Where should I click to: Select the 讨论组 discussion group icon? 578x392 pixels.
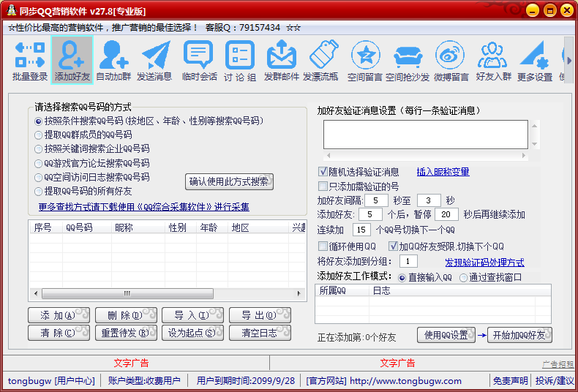pyautogui.click(x=240, y=60)
